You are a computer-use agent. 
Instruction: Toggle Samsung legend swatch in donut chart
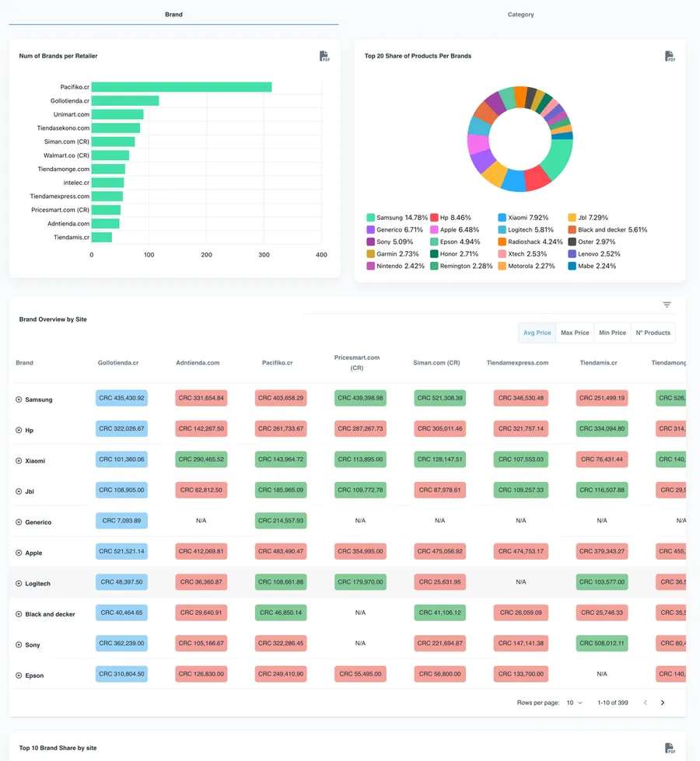(371, 218)
